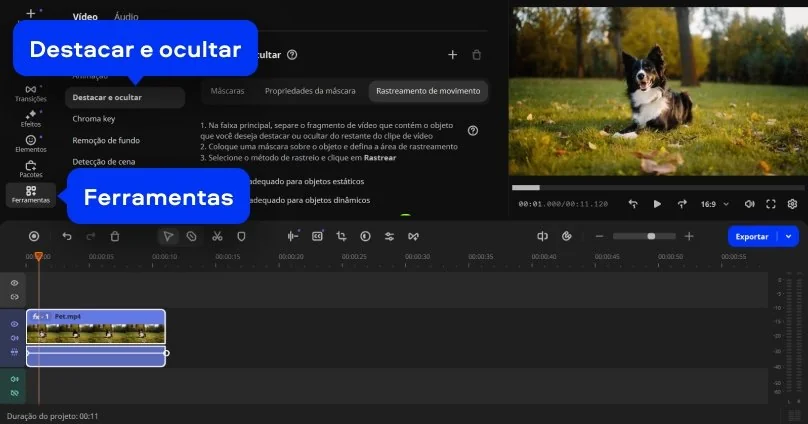This screenshot has width=808, height=424.
Task: Select Chroma key in the tools list
Action: 94,119
